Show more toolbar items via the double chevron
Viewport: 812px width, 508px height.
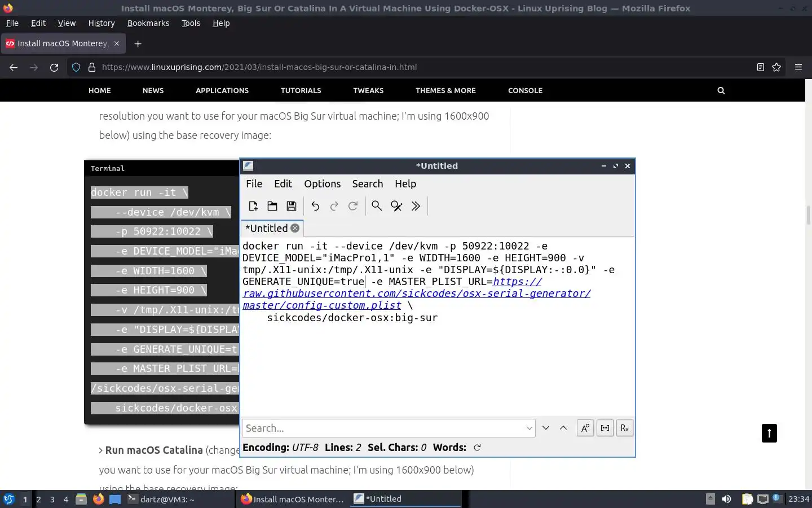tap(416, 206)
